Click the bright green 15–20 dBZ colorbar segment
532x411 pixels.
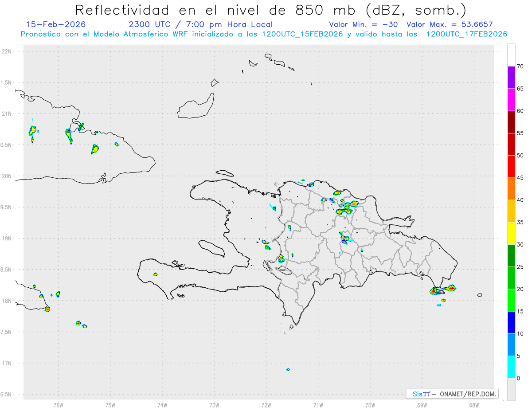[x=511, y=300]
